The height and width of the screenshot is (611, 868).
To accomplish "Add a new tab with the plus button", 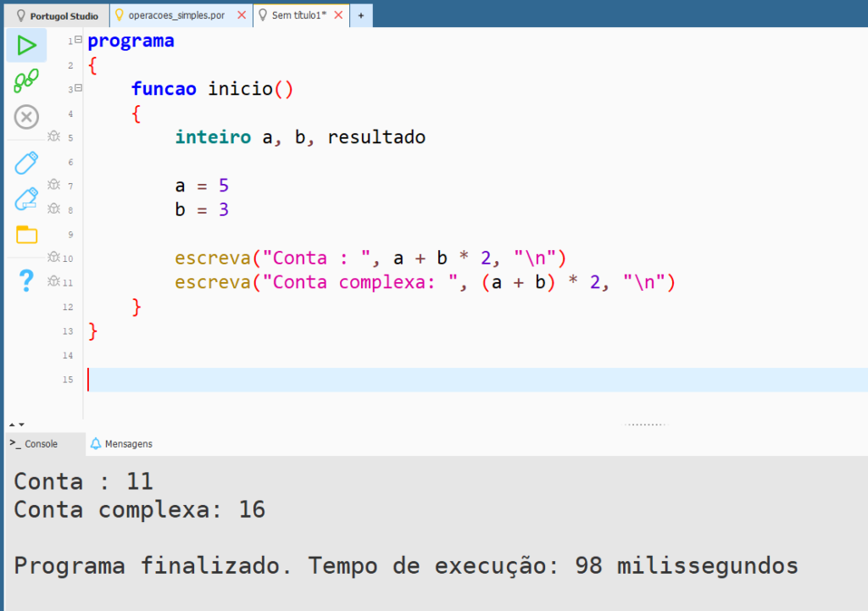I will pos(360,15).
